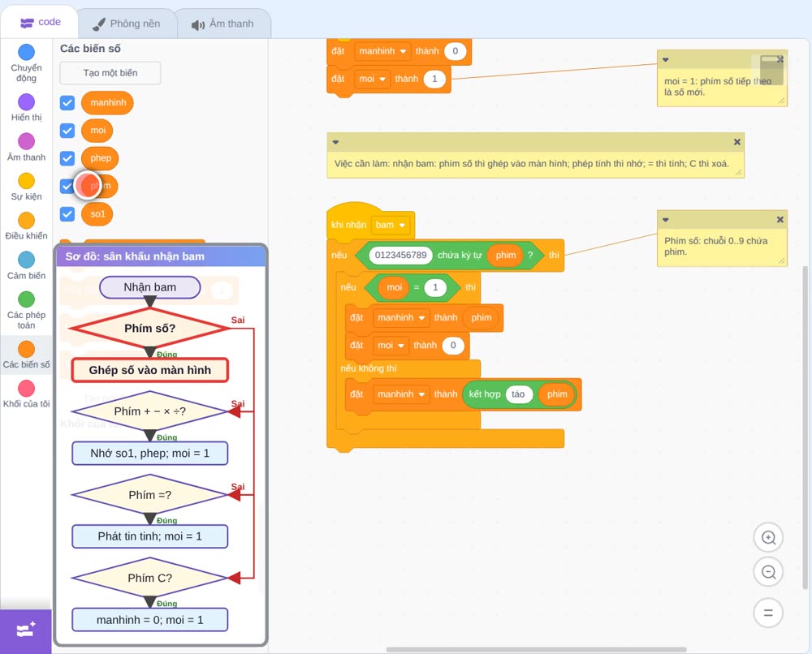Open the variable dropdown in 'đặt manhinh thành phim'

(401, 318)
